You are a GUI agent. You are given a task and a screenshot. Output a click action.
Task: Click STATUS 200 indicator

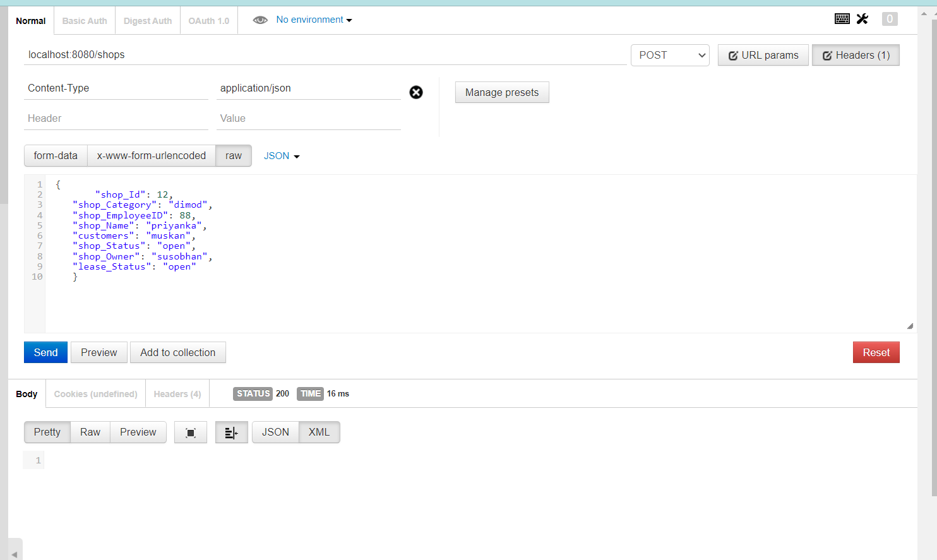[261, 393]
